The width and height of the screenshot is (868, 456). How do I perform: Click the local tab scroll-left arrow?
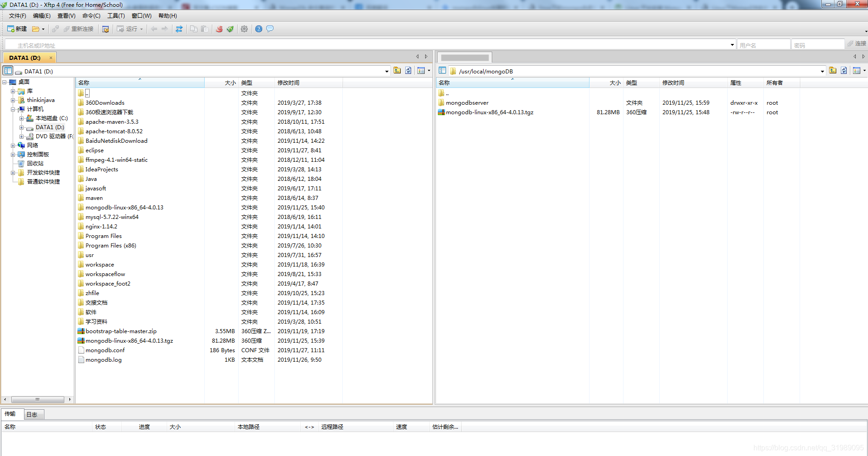click(417, 57)
